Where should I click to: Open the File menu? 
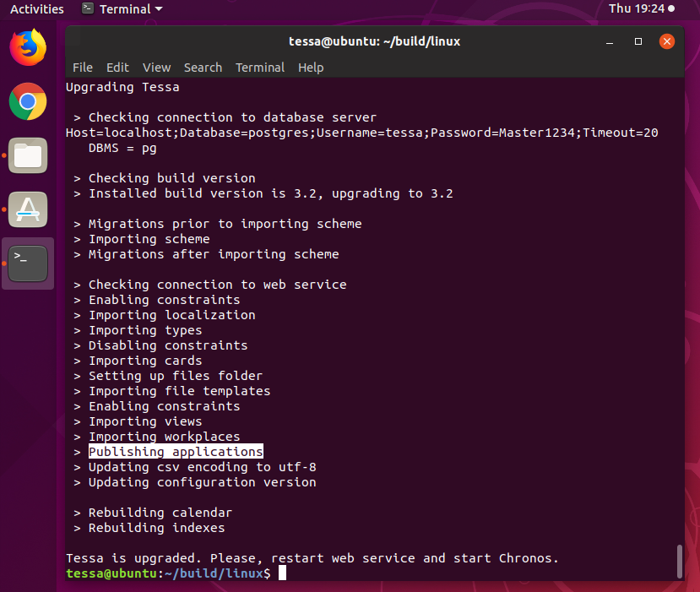pos(83,68)
